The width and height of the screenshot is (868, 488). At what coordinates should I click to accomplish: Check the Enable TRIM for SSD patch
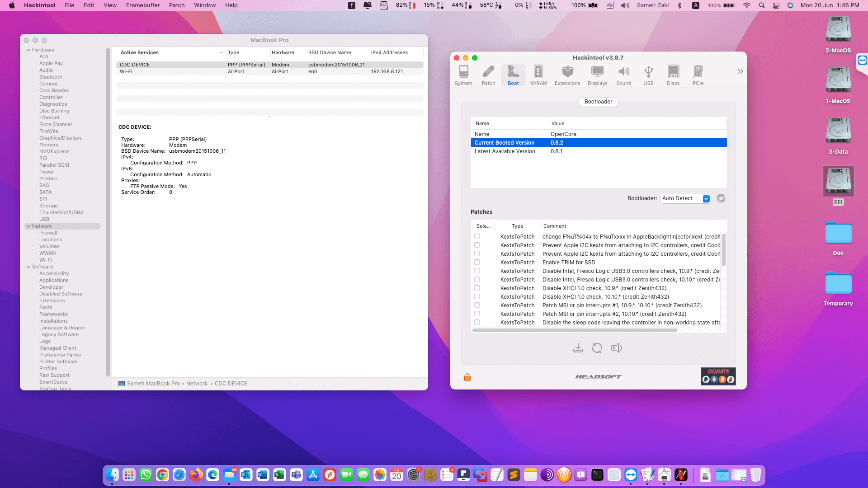point(477,262)
